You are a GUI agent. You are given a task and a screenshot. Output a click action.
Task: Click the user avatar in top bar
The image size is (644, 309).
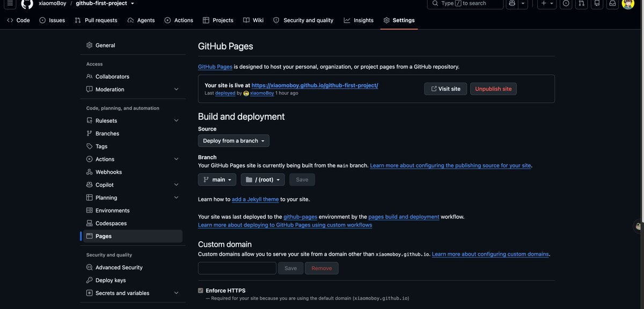(628, 3)
